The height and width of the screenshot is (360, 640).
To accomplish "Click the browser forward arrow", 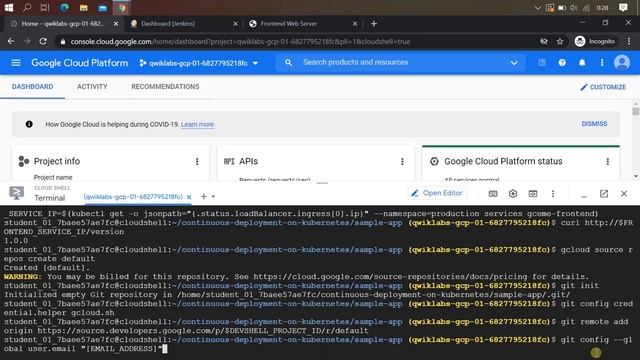I will (x=27, y=41).
